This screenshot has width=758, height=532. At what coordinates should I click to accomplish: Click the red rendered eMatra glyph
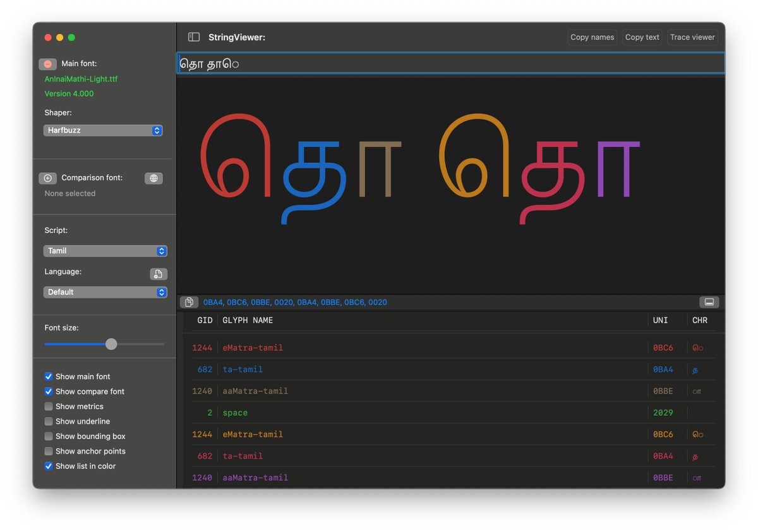[x=236, y=155]
